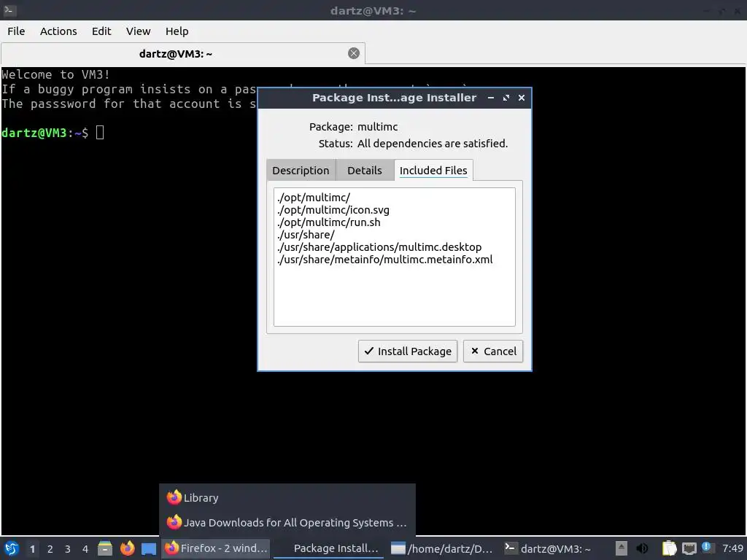Select ./opt/multimc/run.sh file entry
Screen dimensions: 747x560
point(329,222)
